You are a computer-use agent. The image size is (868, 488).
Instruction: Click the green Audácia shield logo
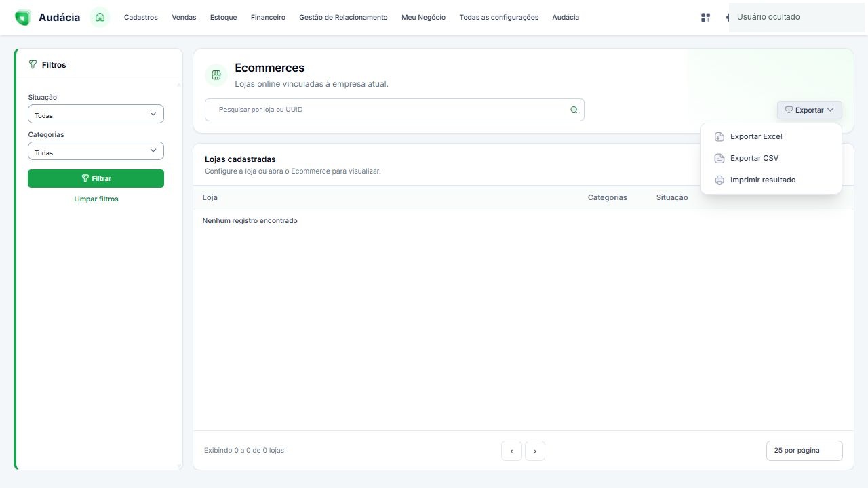(x=22, y=18)
